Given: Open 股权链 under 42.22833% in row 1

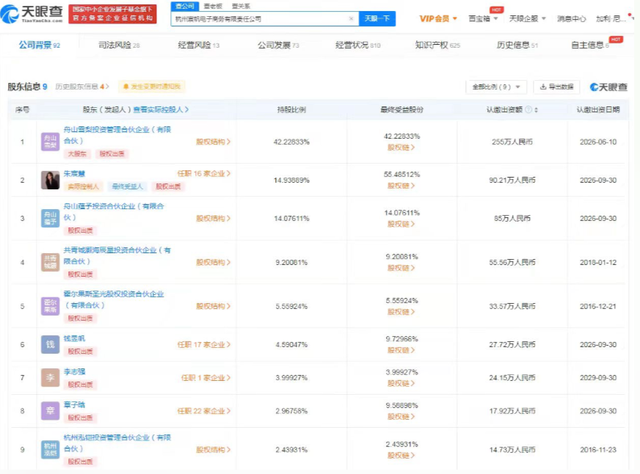Looking at the screenshot, I should (x=401, y=147).
